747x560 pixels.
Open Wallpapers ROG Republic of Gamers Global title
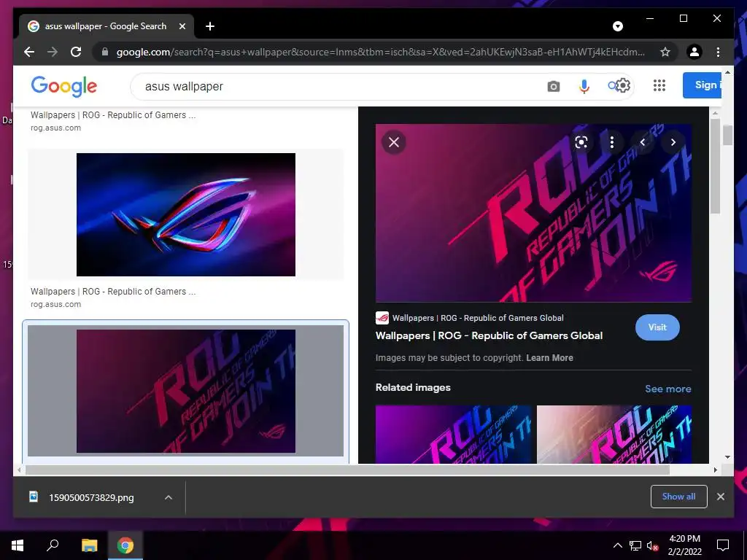point(489,335)
